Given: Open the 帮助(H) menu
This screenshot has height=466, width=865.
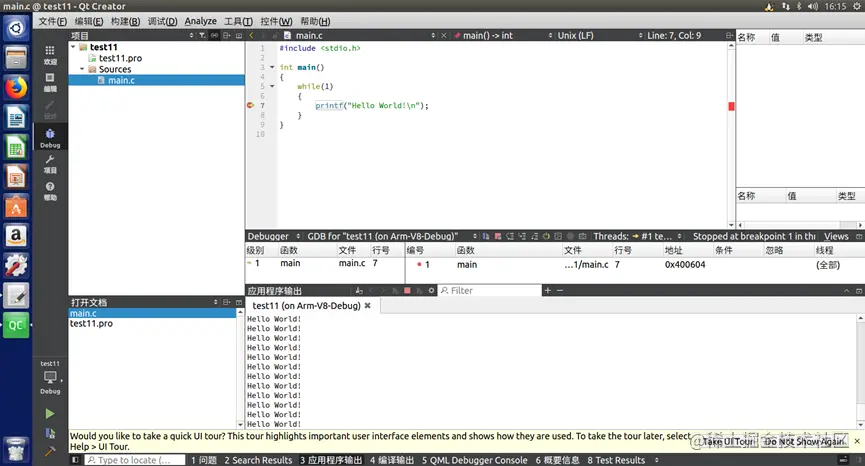Looking at the screenshot, I should [315, 22].
